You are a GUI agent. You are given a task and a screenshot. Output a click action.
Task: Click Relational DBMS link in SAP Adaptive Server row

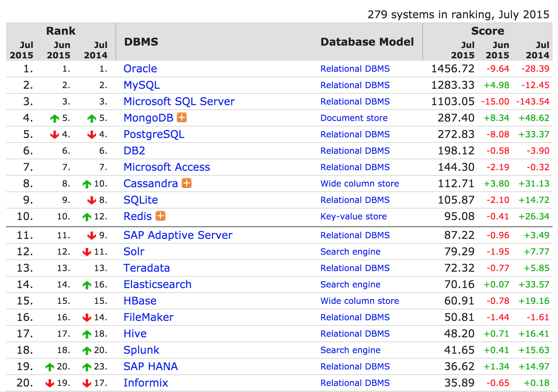click(355, 235)
